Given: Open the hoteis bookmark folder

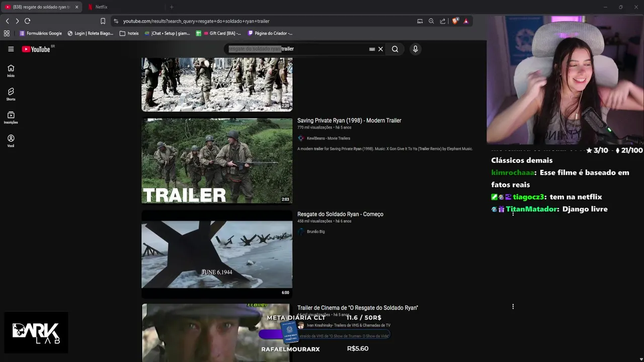Looking at the screenshot, I should tap(129, 33).
